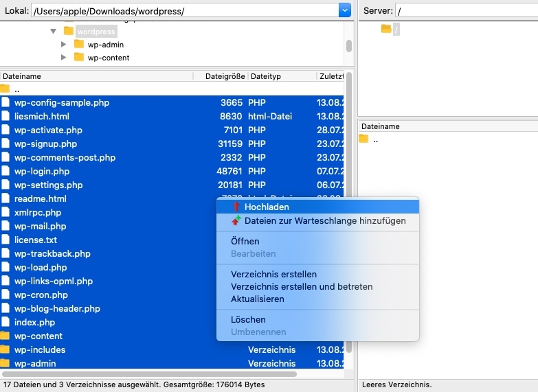Click parent folder icon in server list

pos(363,139)
